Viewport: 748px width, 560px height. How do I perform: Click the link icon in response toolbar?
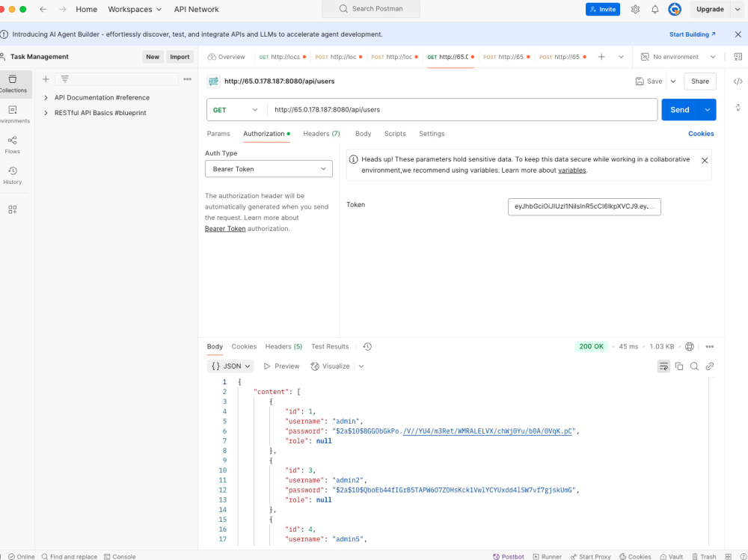(x=709, y=366)
